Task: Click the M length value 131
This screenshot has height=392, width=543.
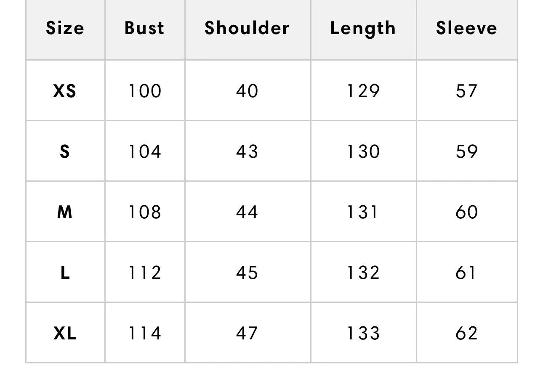Action: [363, 212]
